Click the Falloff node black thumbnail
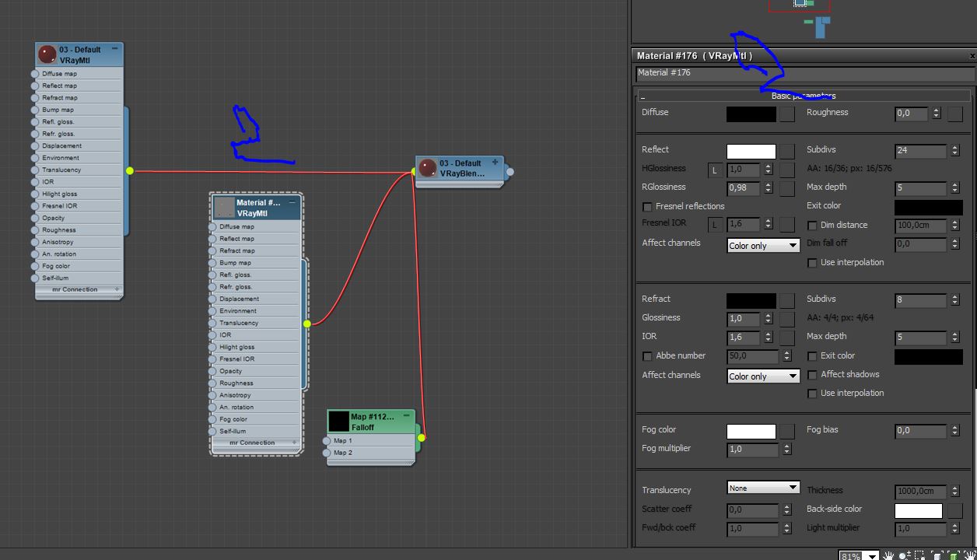This screenshot has height=560, width=977. (x=338, y=422)
